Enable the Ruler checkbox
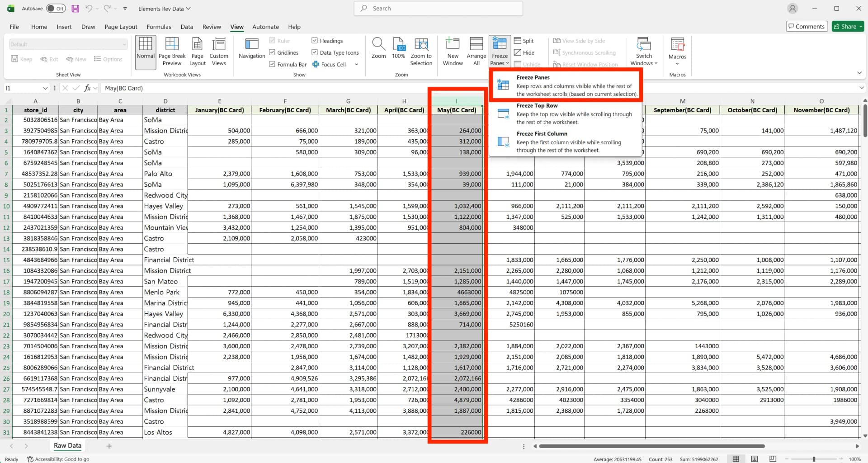This screenshot has height=463, width=868. pos(272,40)
